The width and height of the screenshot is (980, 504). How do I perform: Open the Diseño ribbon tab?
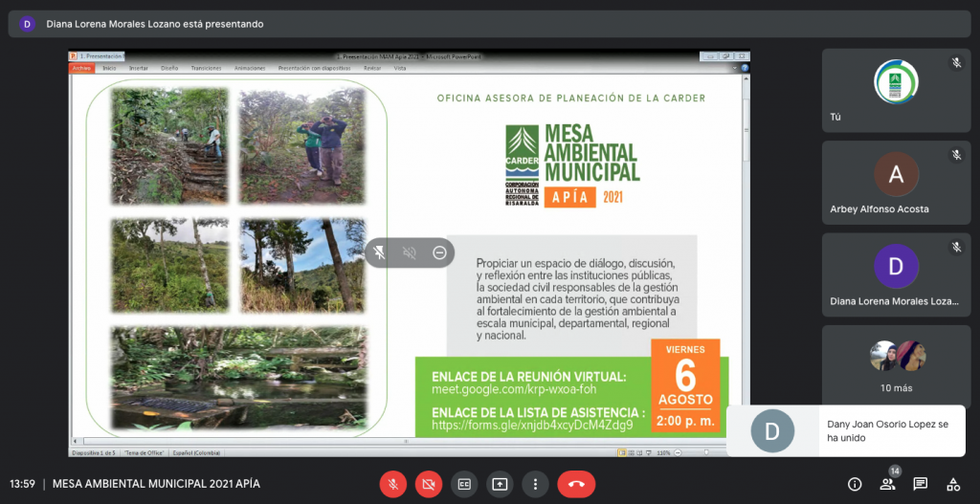(169, 69)
